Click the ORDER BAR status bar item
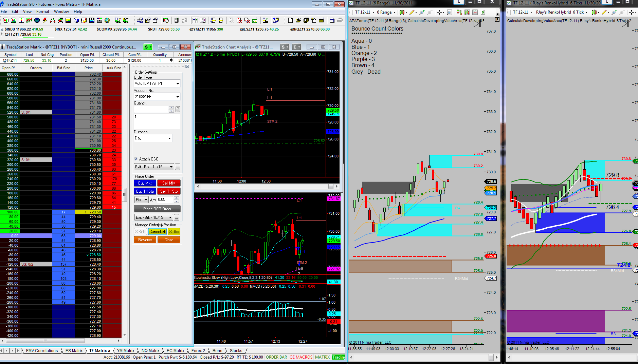This screenshot has width=638, height=364. tap(276, 357)
